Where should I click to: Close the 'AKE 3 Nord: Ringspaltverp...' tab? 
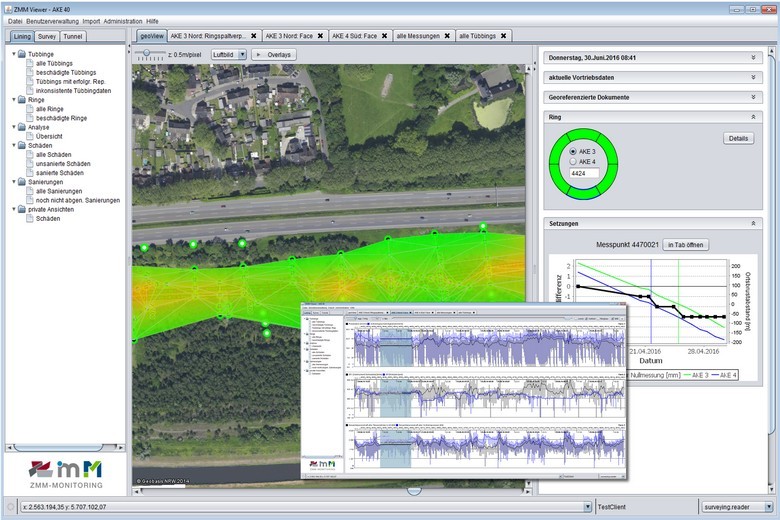pos(254,36)
